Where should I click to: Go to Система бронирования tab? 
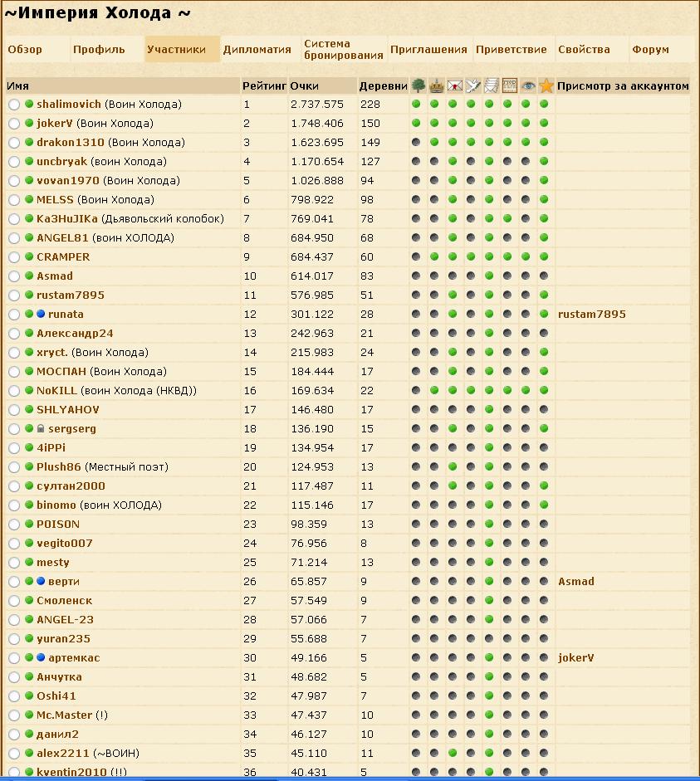pos(343,49)
